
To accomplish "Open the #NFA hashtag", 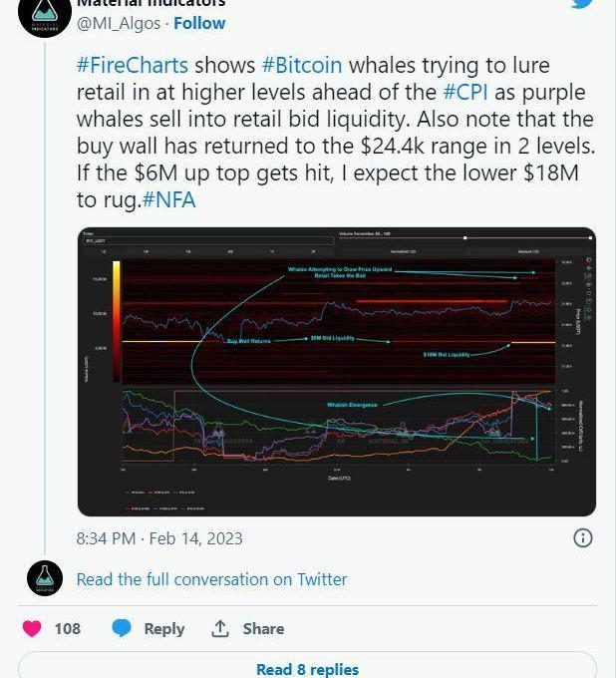I will (x=168, y=199).
